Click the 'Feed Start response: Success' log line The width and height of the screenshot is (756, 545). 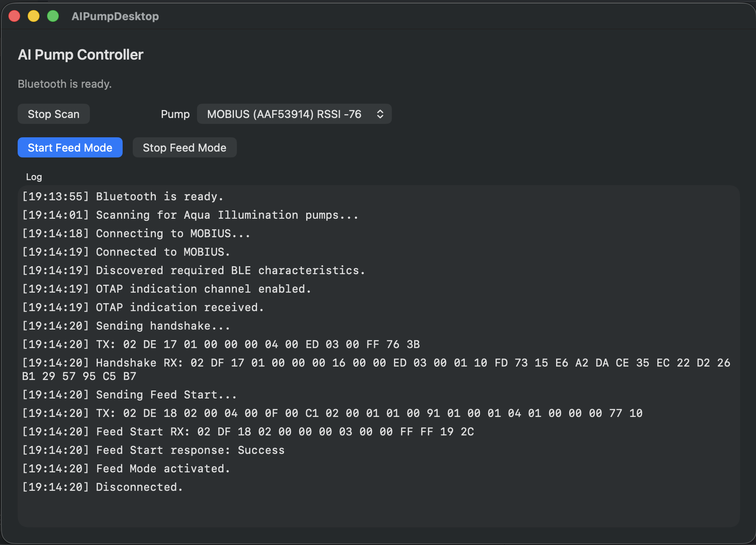(x=153, y=450)
